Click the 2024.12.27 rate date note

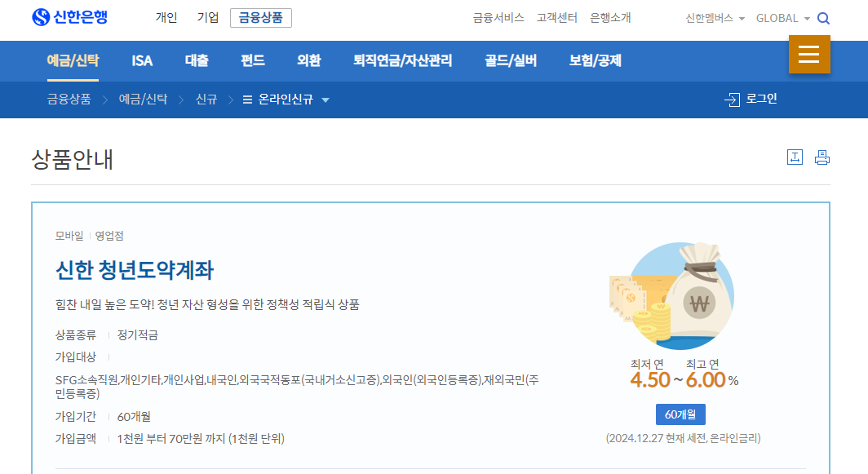tap(683, 438)
